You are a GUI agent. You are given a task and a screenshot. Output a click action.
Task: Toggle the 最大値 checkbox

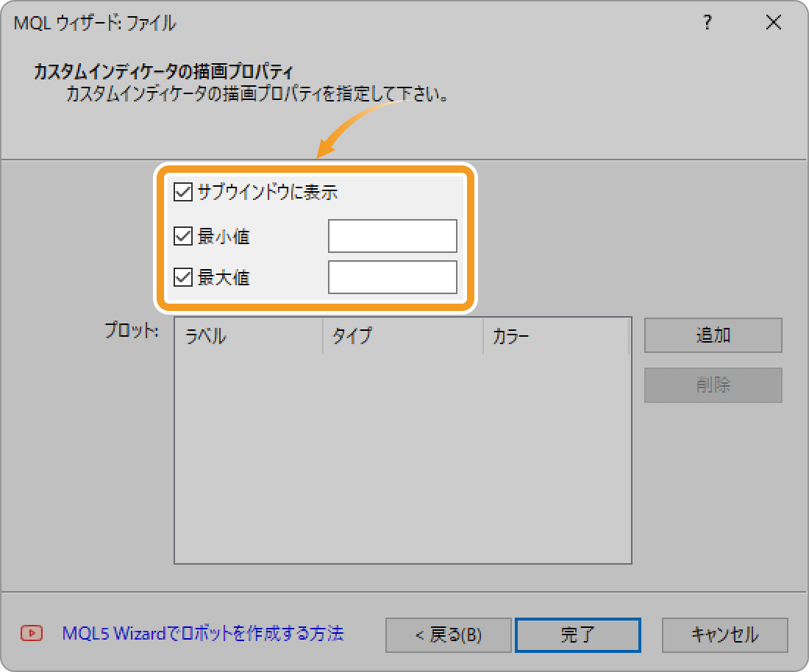point(183,277)
